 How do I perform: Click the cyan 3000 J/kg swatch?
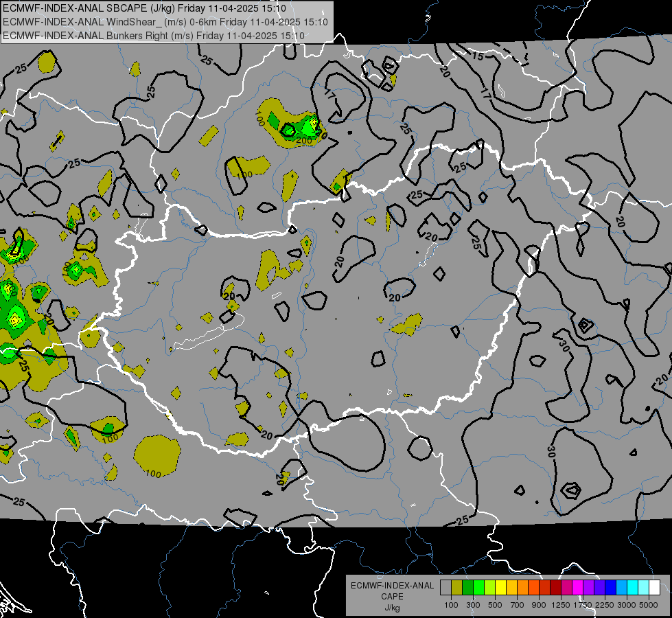633,588
